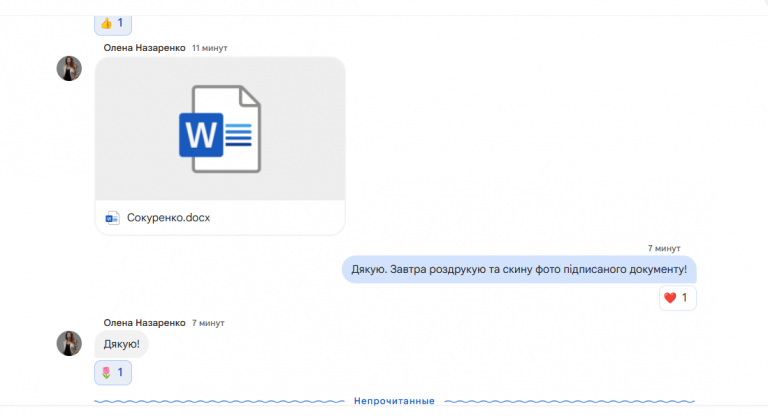Open the Word document preview thumbnail
Image resolution: width=768 pixels, height=416 pixels.
tap(220, 128)
